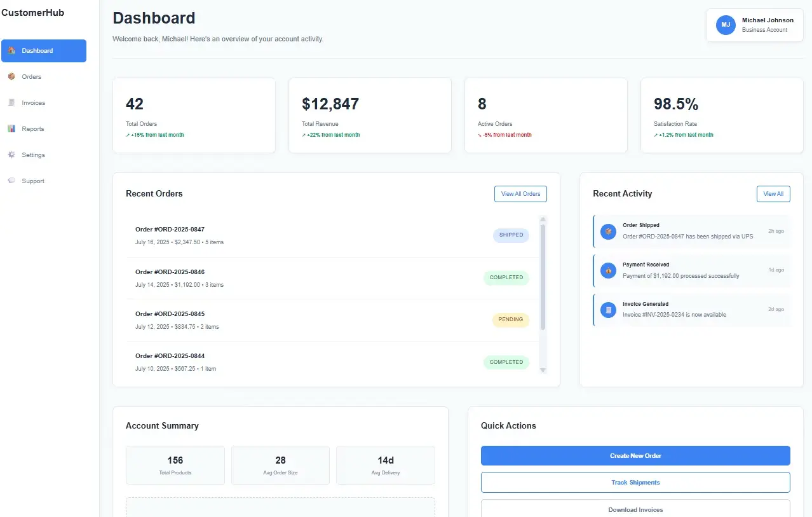
Task: Click the Invoices document icon in sidebar
Action: tap(11, 103)
